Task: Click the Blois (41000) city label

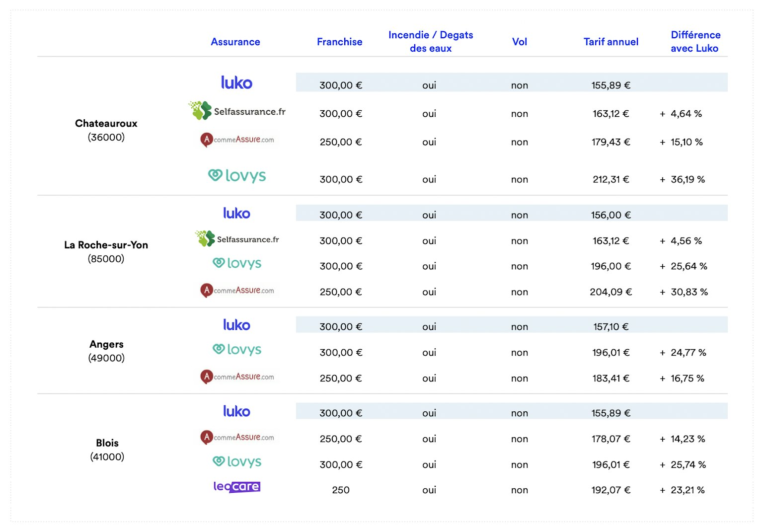Action: click(107, 450)
